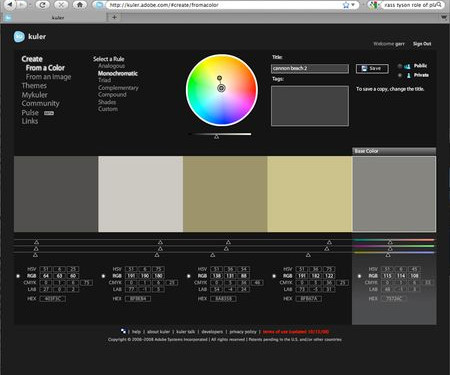Click the magnifier icon in browser search box
Viewport: 450px width, 375px height.
439,5
